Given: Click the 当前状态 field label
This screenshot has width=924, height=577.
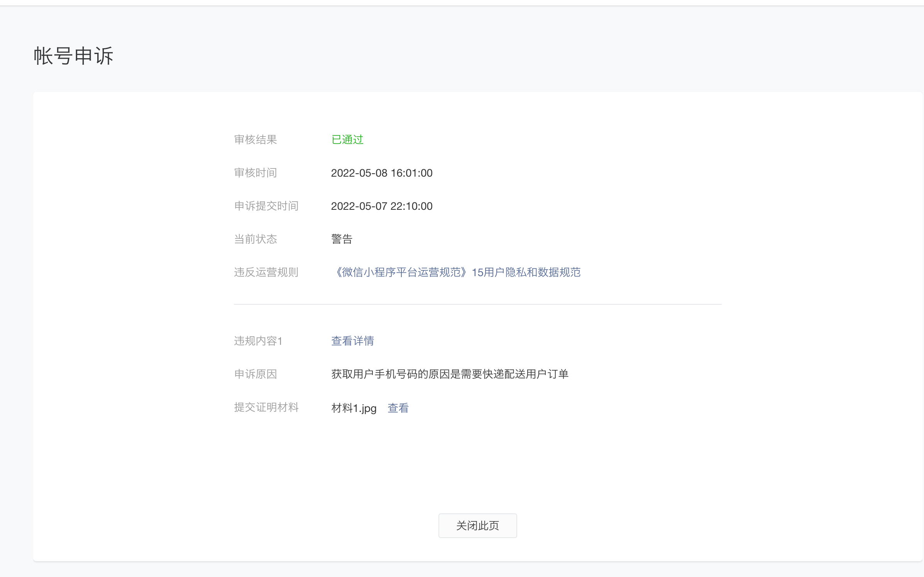Looking at the screenshot, I should point(256,239).
